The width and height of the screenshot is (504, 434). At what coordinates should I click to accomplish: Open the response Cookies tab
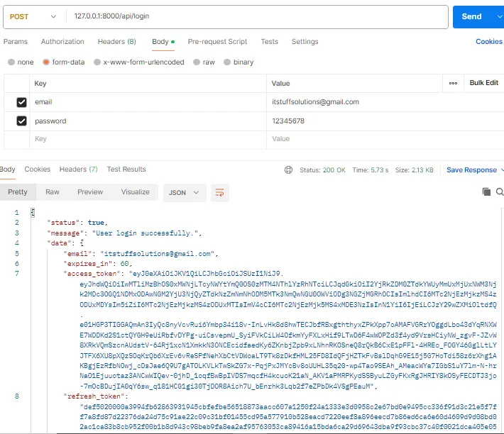(x=38, y=169)
